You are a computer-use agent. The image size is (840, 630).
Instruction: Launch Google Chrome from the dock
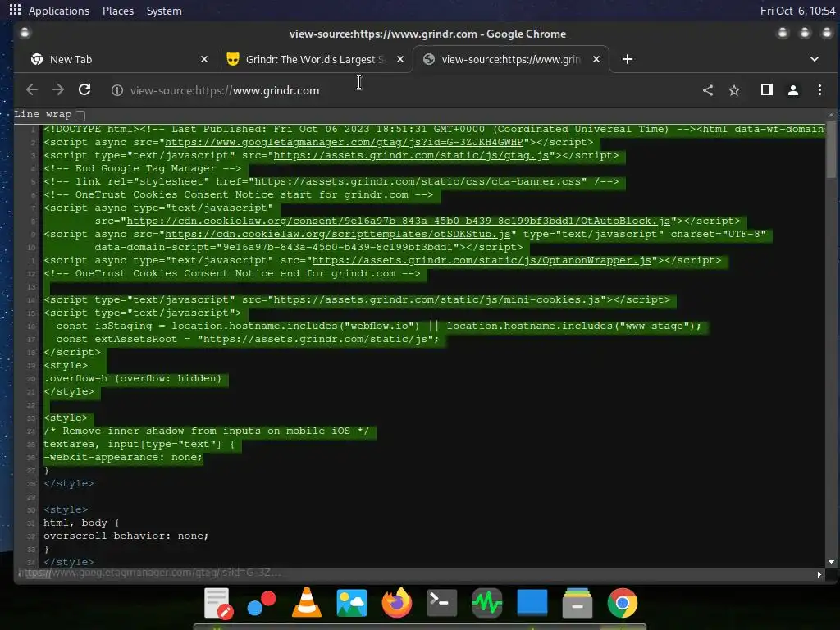(623, 603)
